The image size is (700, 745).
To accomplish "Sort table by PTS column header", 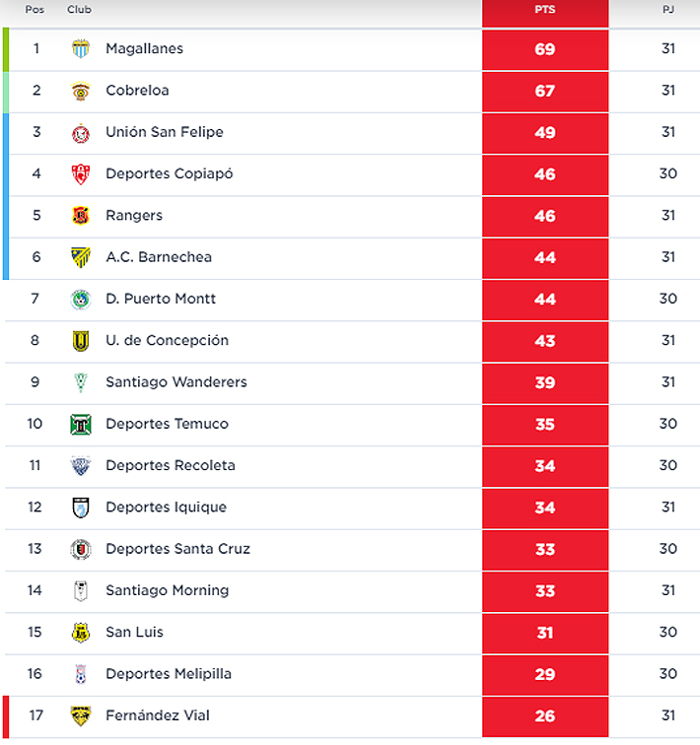I will [x=545, y=10].
